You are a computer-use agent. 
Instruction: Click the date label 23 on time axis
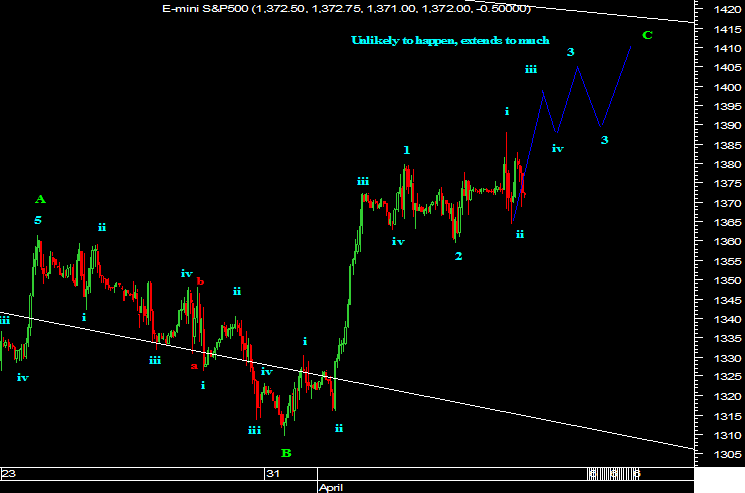[9, 473]
